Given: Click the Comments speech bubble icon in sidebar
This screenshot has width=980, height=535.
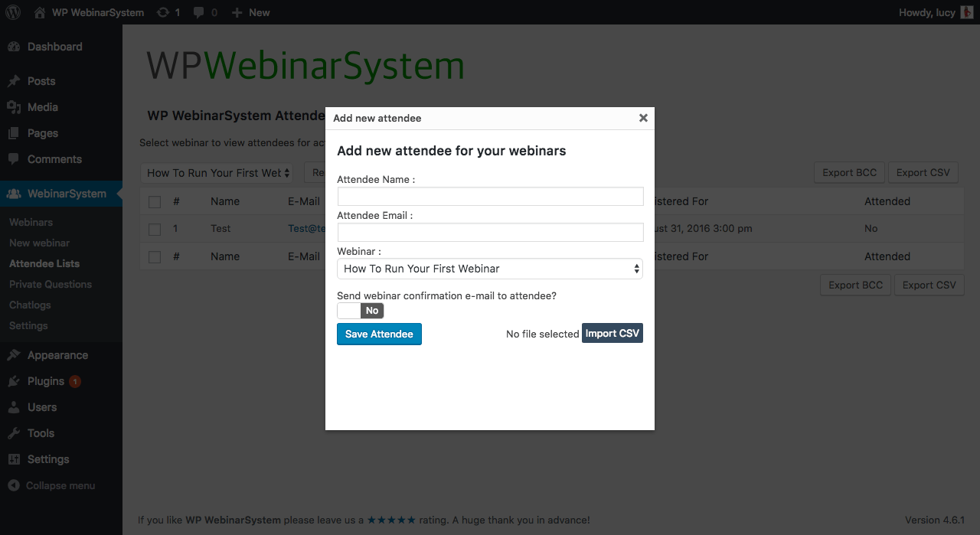Looking at the screenshot, I should coord(14,159).
